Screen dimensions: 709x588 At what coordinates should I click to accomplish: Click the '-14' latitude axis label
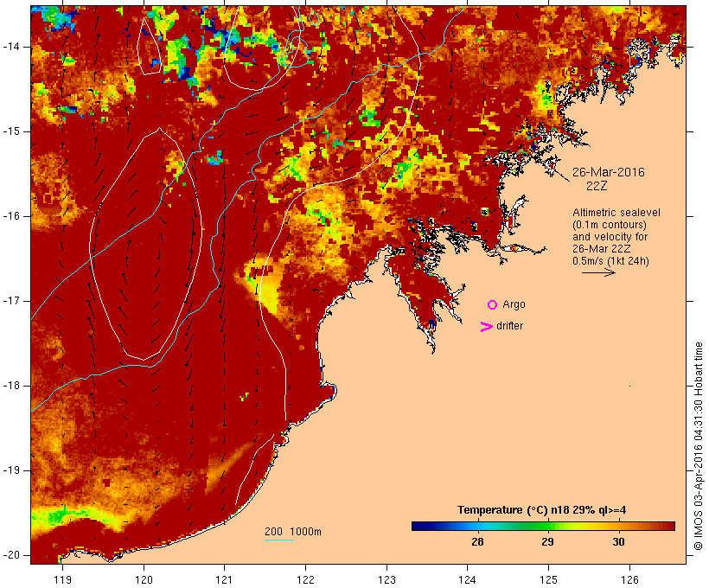(x=10, y=47)
